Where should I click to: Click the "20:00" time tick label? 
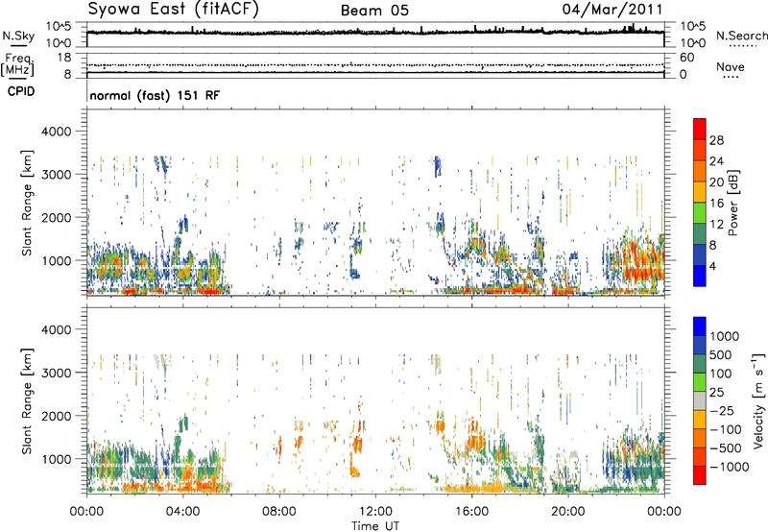pyautogui.click(x=567, y=512)
